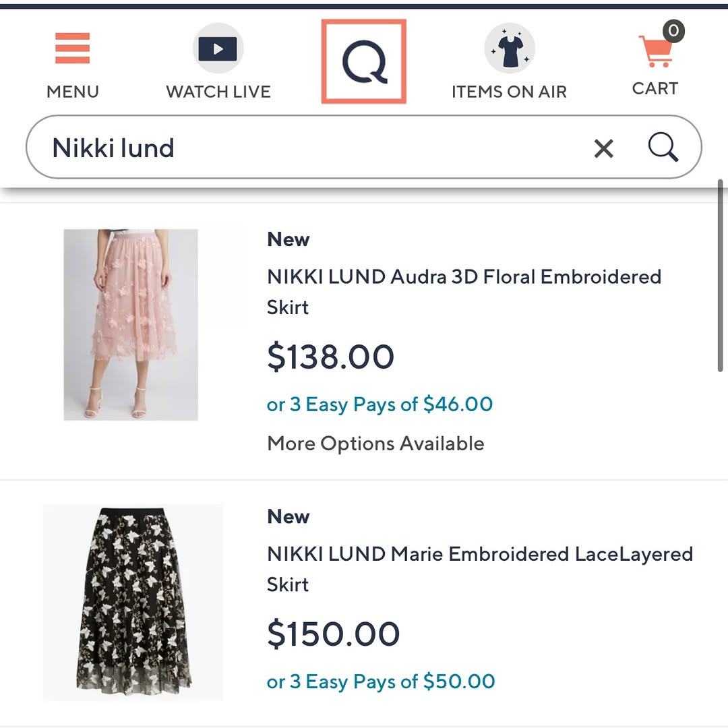This screenshot has height=728, width=728.
Task: Click the cart item count badge
Action: (x=673, y=31)
